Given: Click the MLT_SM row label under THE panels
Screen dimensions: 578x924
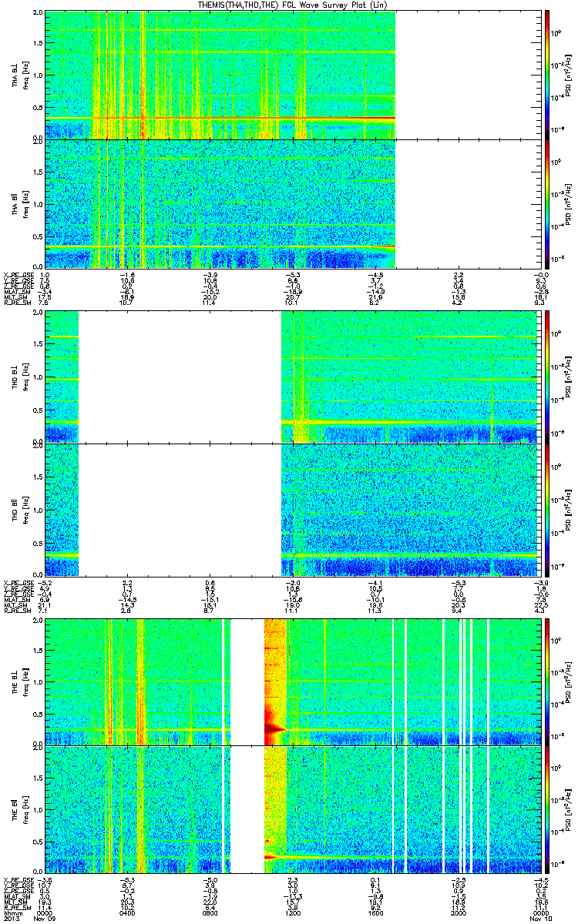Looking at the screenshot, I should tap(16, 901).
